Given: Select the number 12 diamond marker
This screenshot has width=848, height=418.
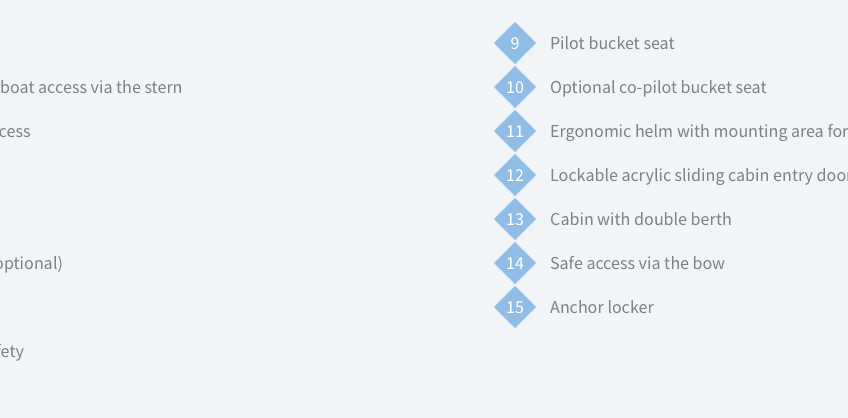Looking at the screenshot, I should coord(515,175).
